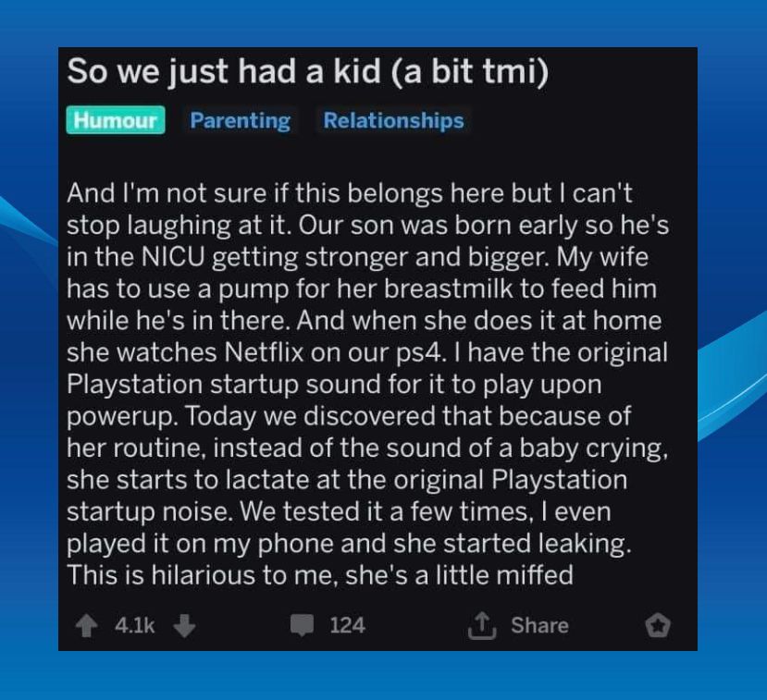Give an award using the badge icon

(657, 626)
